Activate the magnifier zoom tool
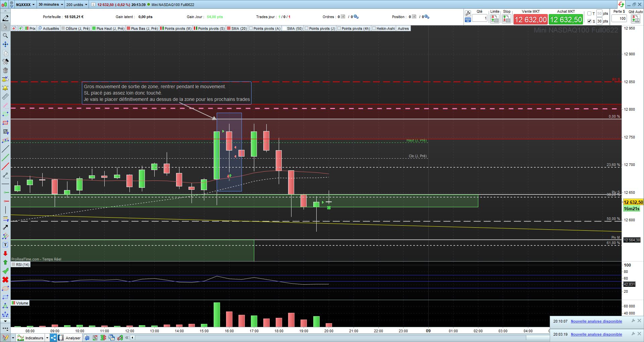The width and height of the screenshot is (644, 342). pos(5,36)
